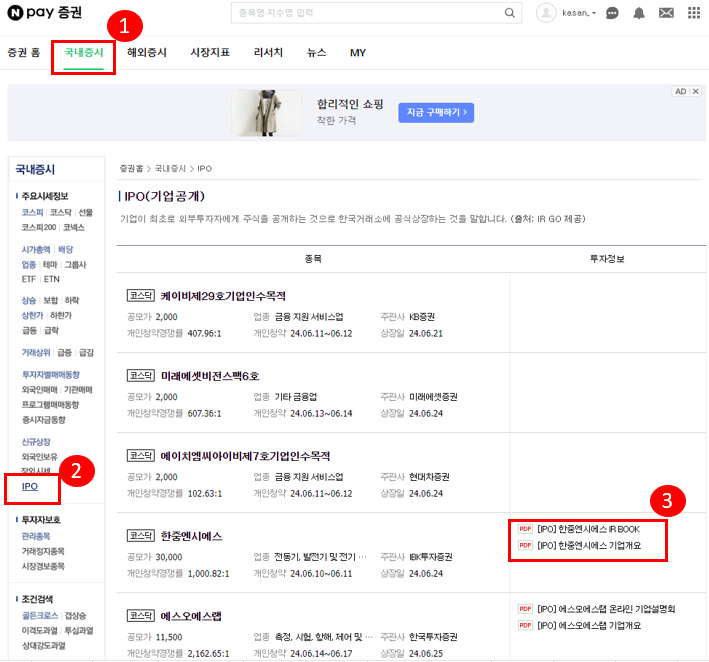
Task: Open the mail envelope icon
Action: (x=666, y=13)
